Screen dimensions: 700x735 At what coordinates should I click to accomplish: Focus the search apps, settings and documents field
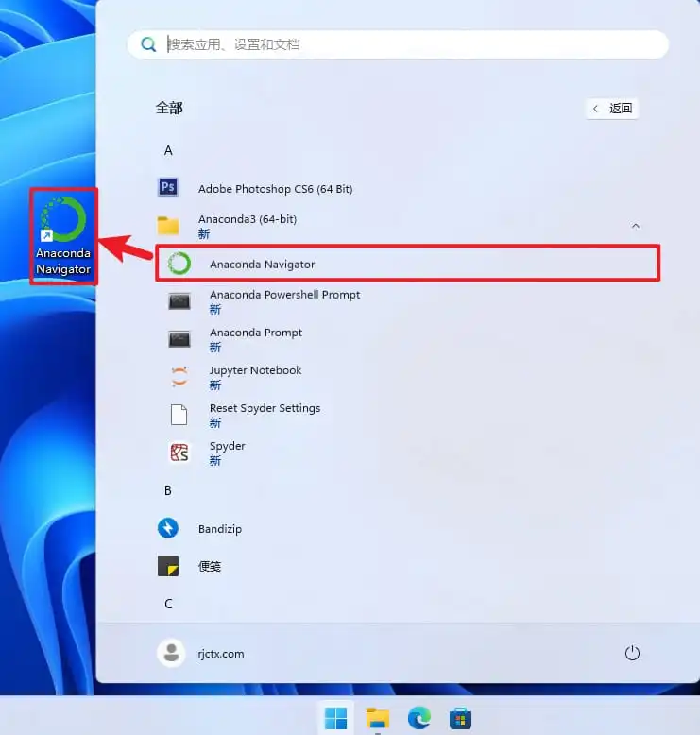point(398,44)
